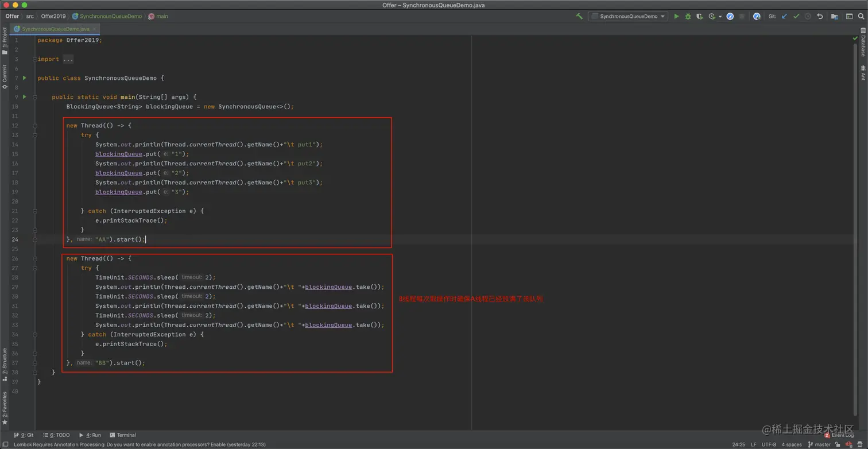Open the run anything window icon
Image resolution: width=868 pixels, height=449 pixels.
click(850, 17)
